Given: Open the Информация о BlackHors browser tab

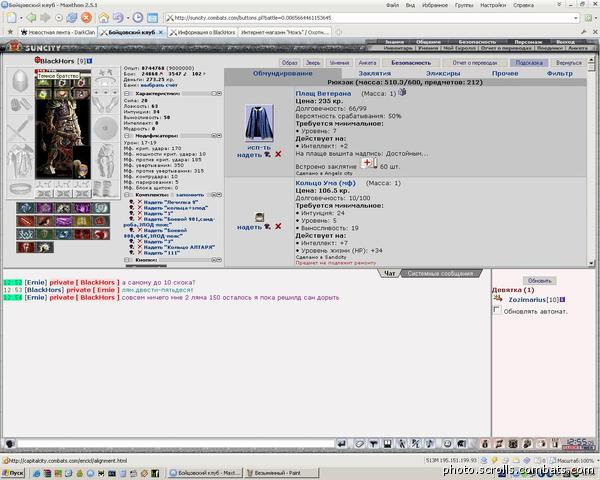Looking at the screenshot, I should click(202, 33).
